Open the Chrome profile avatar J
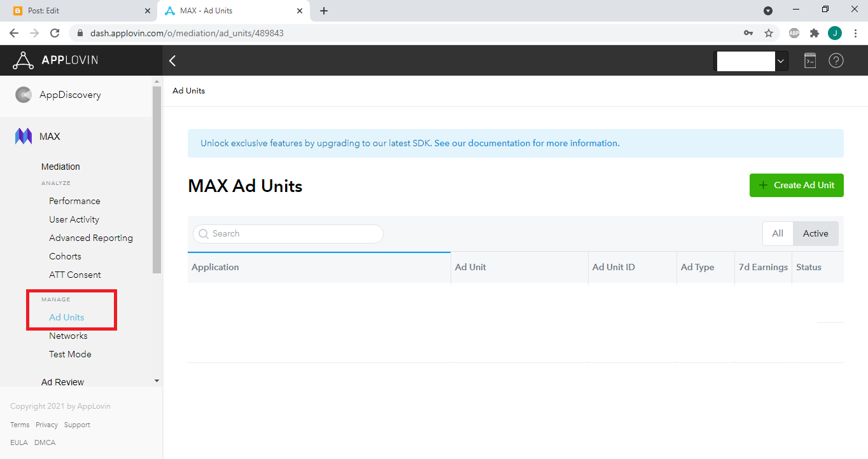Image resolution: width=868 pixels, height=459 pixels. 835,33
